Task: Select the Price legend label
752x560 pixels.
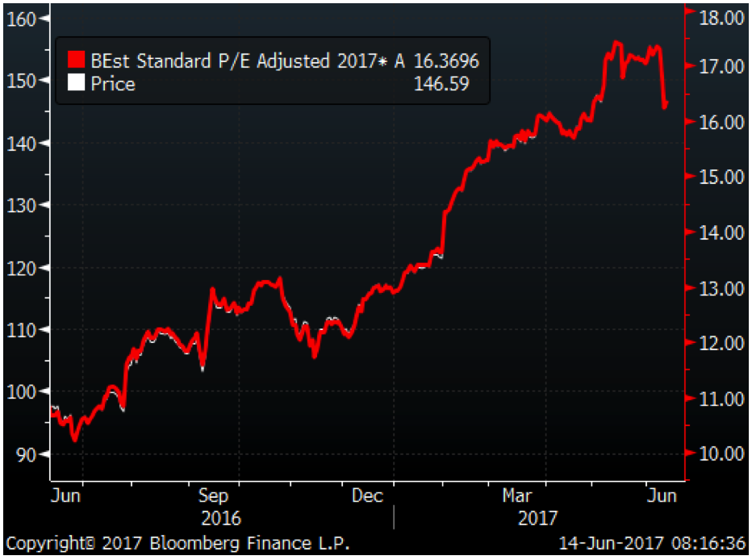Action: 113,83
